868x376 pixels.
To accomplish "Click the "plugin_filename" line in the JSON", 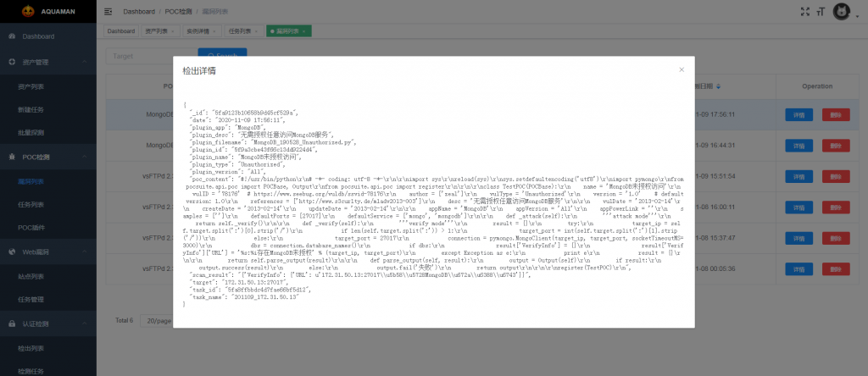I will 273,142.
